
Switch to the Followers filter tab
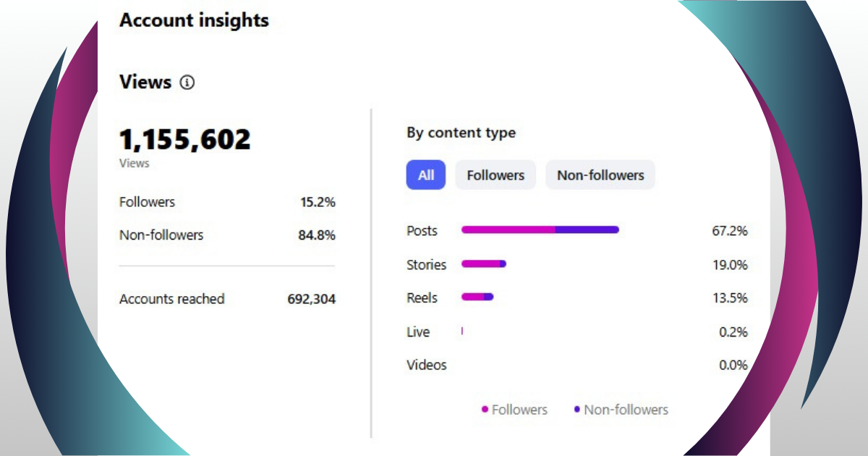(495, 175)
